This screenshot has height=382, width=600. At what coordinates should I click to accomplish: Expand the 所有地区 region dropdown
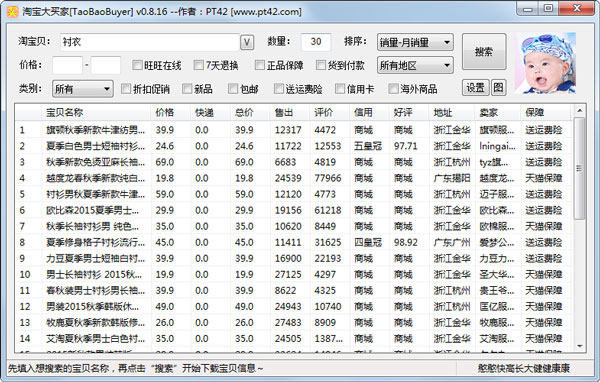pos(415,65)
